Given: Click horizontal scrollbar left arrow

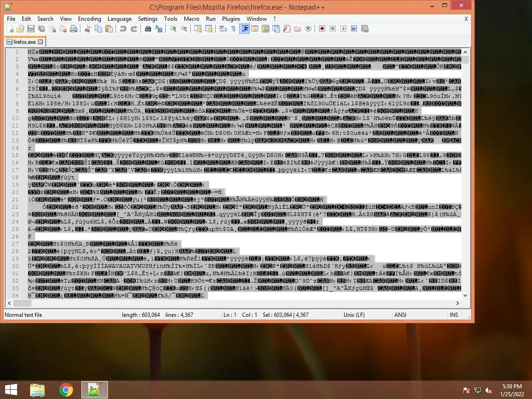Looking at the screenshot, I should (x=9, y=303).
